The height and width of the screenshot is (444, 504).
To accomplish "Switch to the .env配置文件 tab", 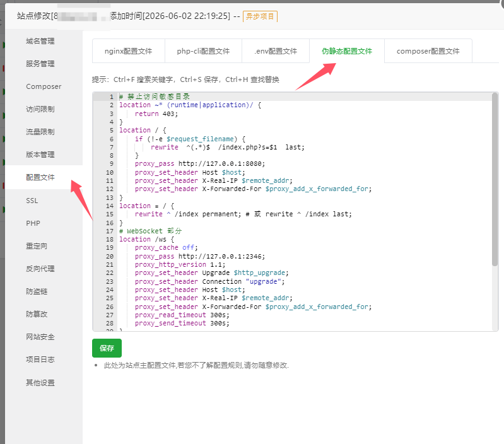I will coord(276,51).
